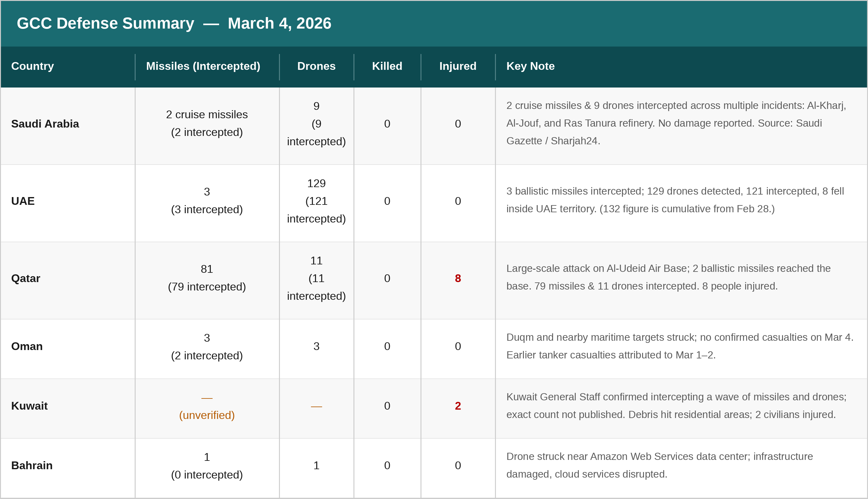
Task: Select the Saudi Arabia row label
Action: (45, 124)
